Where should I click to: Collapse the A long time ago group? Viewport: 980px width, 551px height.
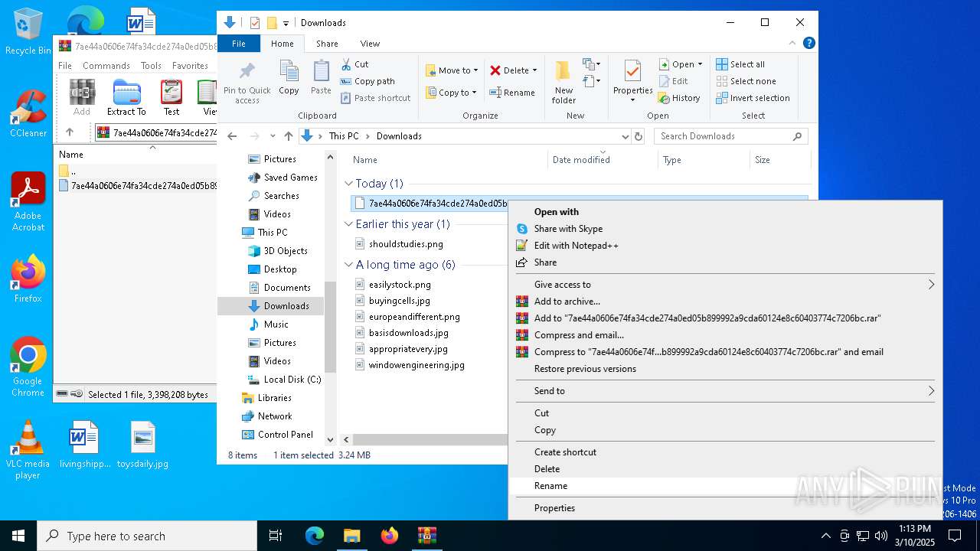(x=349, y=265)
